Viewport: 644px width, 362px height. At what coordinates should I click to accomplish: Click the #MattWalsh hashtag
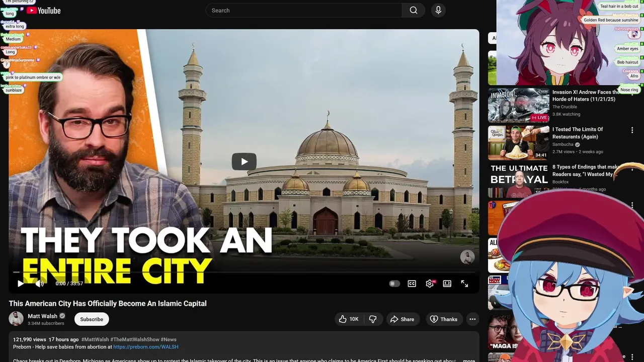[x=95, y=339]
